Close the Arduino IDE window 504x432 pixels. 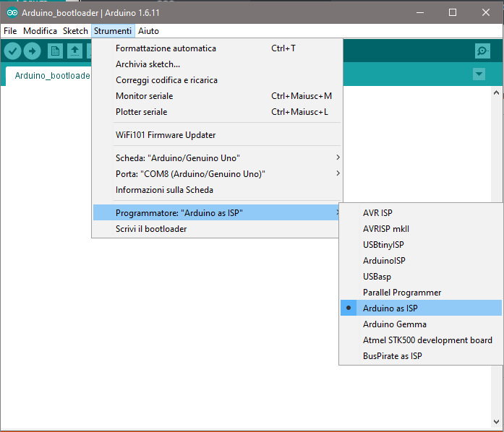[x=486, y=13]
